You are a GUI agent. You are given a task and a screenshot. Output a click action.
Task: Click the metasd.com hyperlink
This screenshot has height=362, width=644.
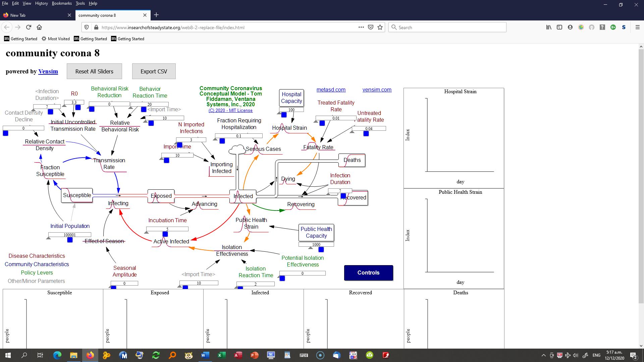[x=331, y=89]
